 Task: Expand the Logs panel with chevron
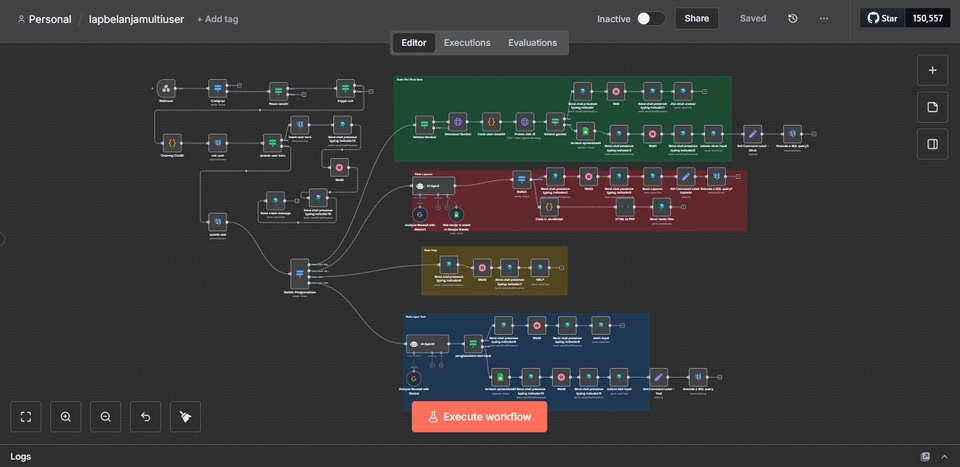coord(943,456)
